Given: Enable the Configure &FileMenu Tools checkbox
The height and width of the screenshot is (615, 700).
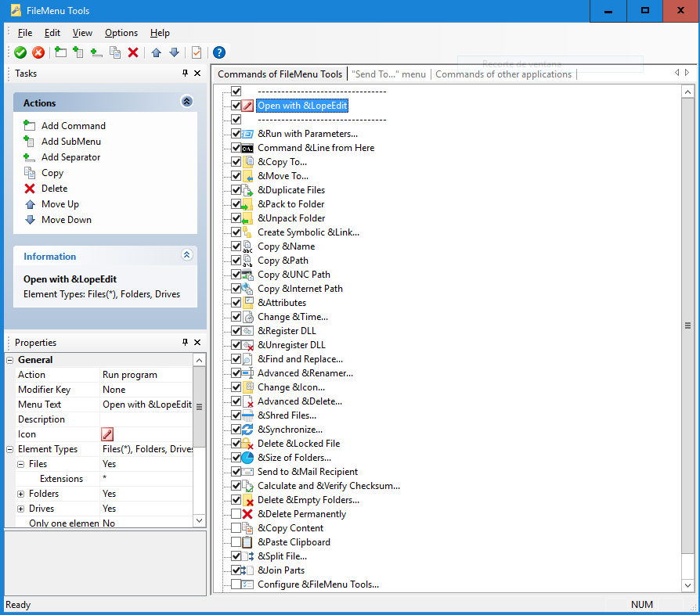Looking at the screenshot, I should click(236, 584).
